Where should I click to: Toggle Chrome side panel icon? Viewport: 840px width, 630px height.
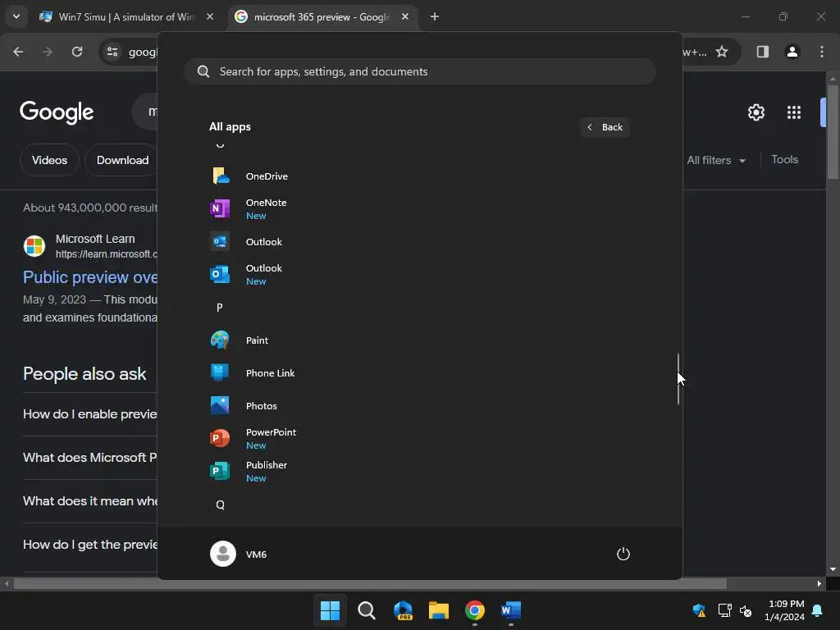point(762,52)
